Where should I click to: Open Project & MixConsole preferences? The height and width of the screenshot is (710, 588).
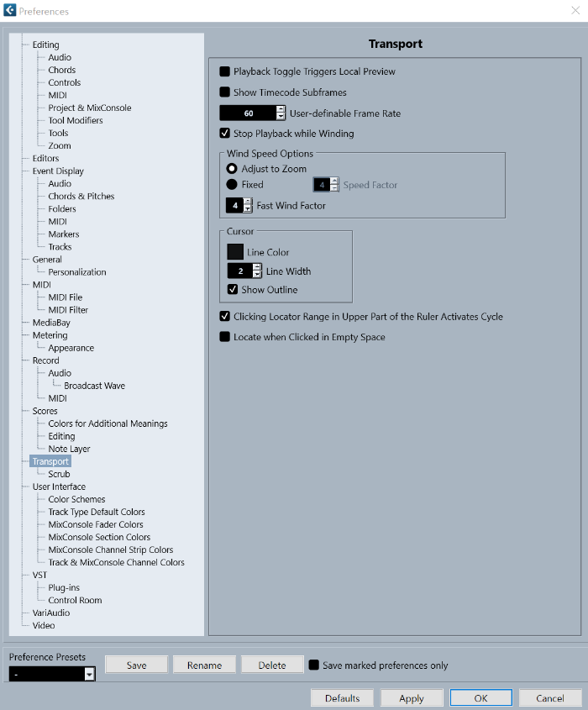[90, 108]
